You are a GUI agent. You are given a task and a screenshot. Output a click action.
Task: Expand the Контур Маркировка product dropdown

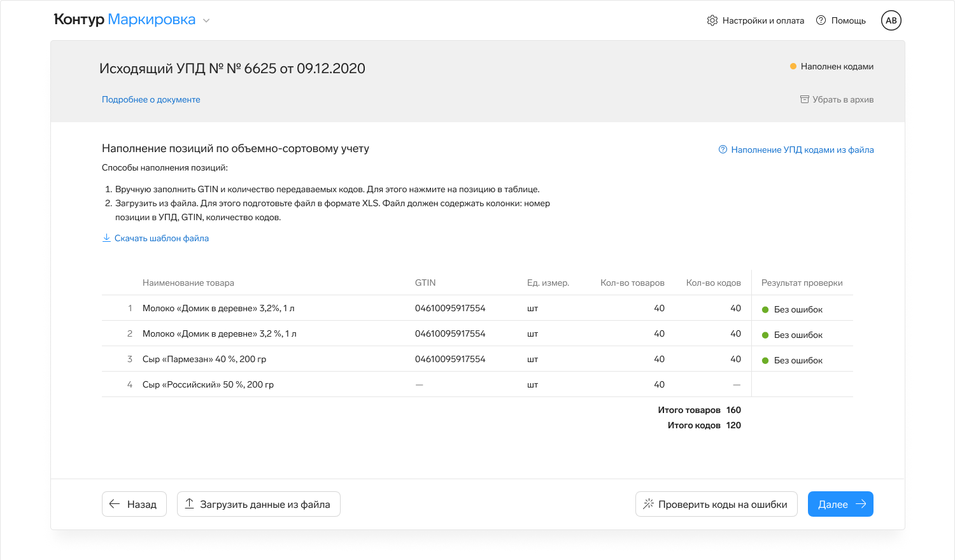(206, 20)
